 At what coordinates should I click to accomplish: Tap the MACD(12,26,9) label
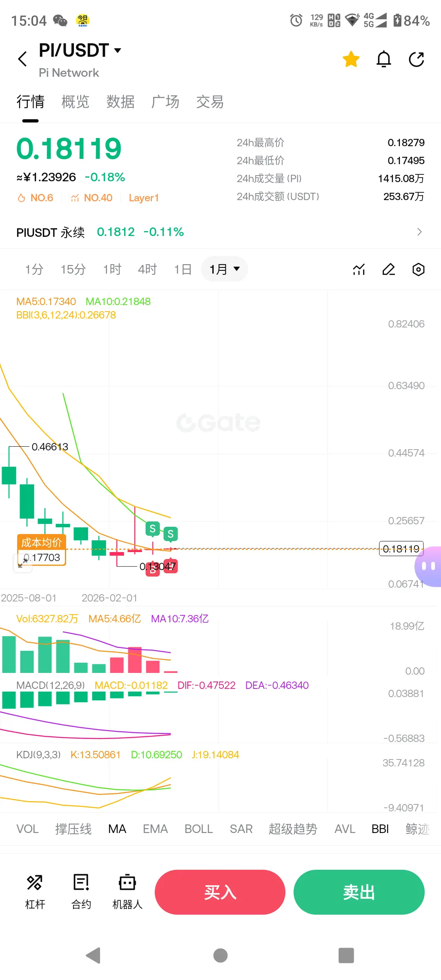[x=51, y=685]
